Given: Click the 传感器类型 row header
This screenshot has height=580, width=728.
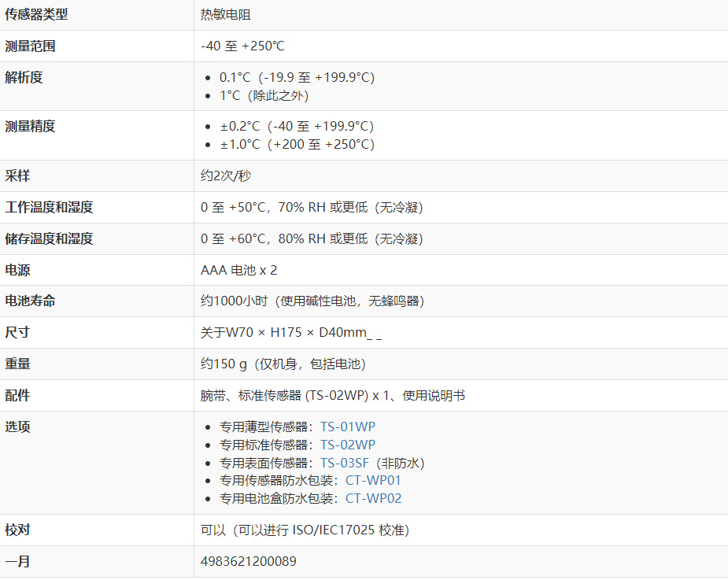Looking at the screenshot, I should coord(37,14).
